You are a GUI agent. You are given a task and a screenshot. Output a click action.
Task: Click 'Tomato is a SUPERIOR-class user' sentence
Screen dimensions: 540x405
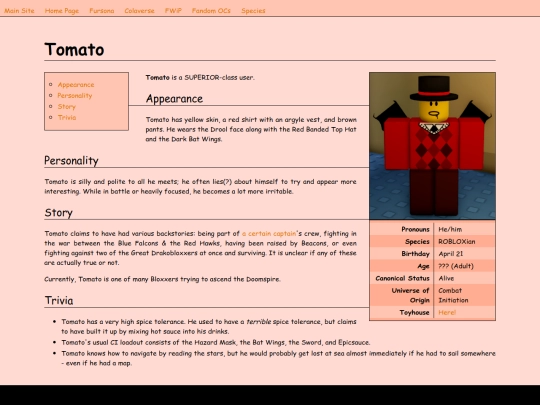200,77
